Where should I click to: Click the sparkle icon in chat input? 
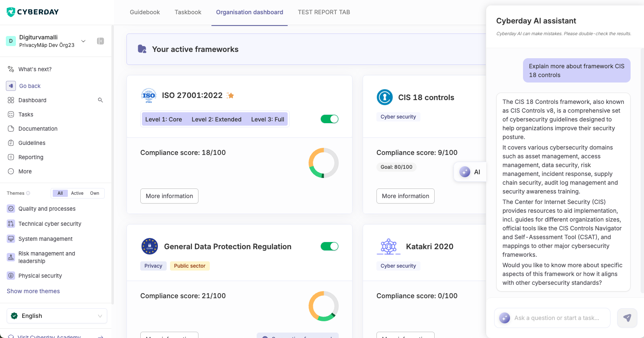tap(505, 318)
